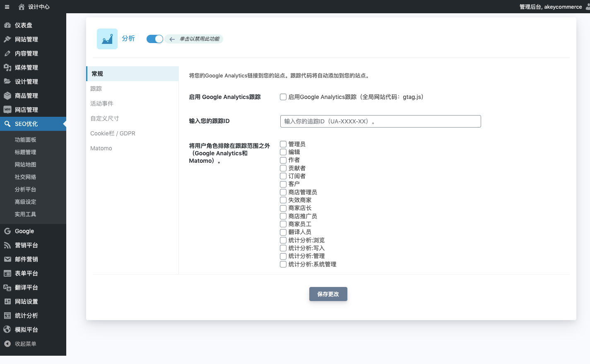The height and width of the screenshot is (364, 590).
Task: Switch to the 跟踪 tab
Action: tap(132, 89)
